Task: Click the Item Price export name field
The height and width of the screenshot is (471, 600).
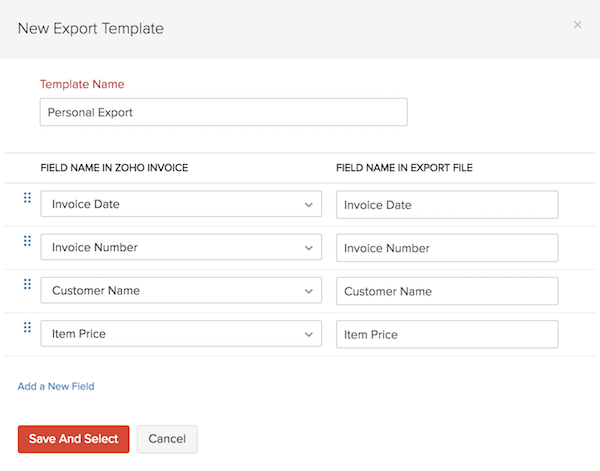Action: pos(447,334)
